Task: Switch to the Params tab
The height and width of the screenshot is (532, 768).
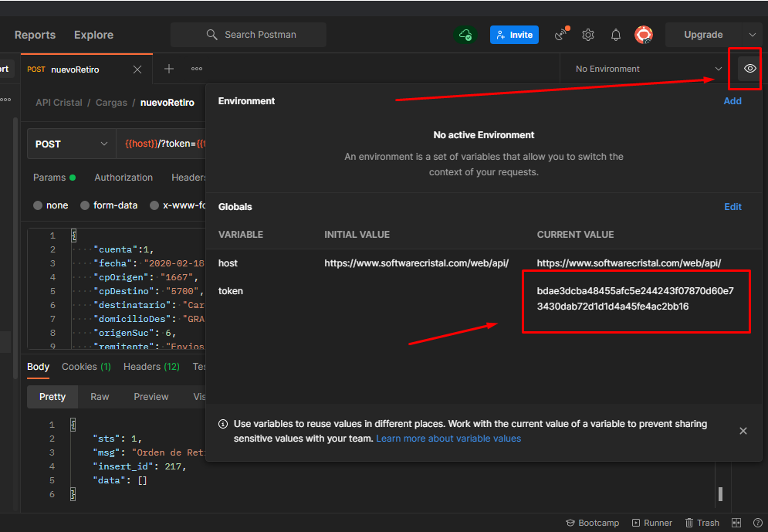Action: 54,178
